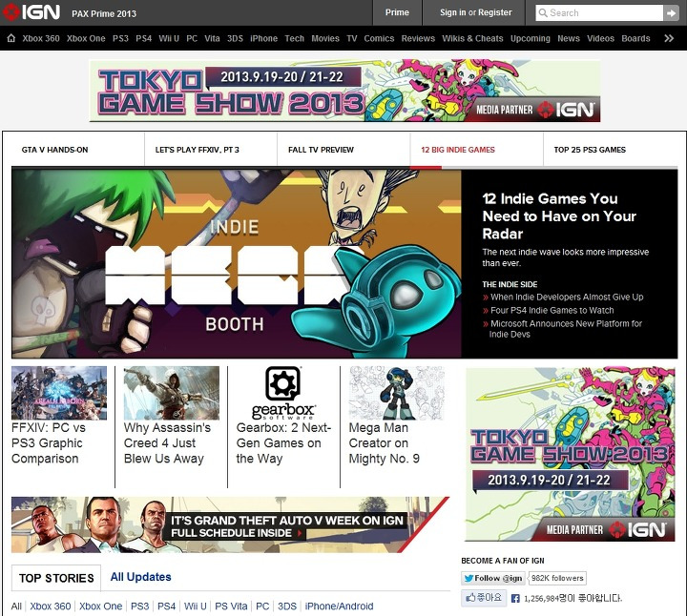Filter stories by All

point(16,606)
